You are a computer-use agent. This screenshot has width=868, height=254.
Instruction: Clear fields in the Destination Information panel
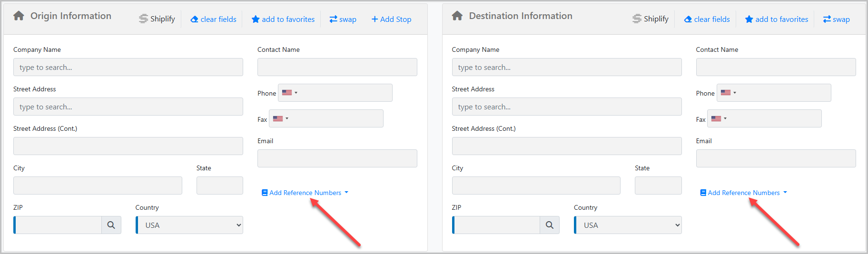(x=707, y=19)
